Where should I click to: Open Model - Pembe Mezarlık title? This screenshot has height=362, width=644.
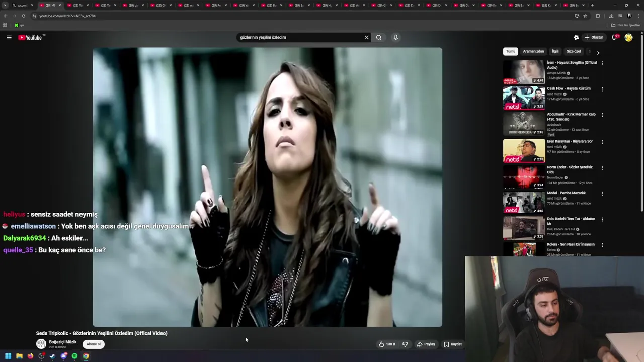coord(566,193)
